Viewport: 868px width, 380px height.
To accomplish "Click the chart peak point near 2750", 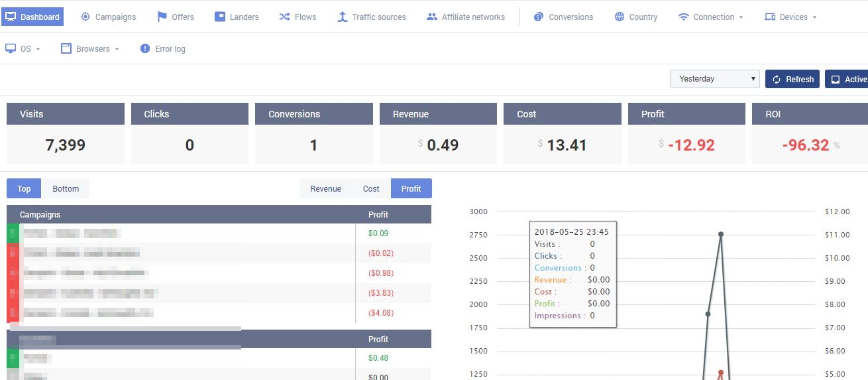I will (x=721, y=234).
